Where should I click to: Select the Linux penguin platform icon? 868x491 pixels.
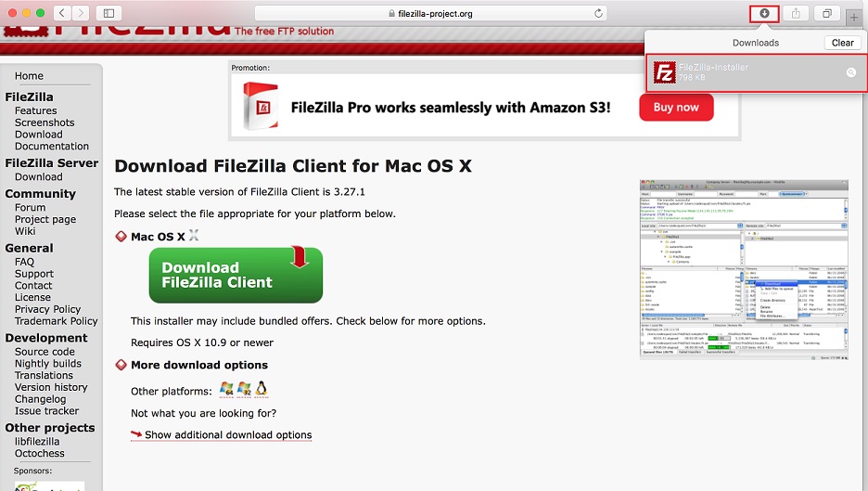(262, 389)
